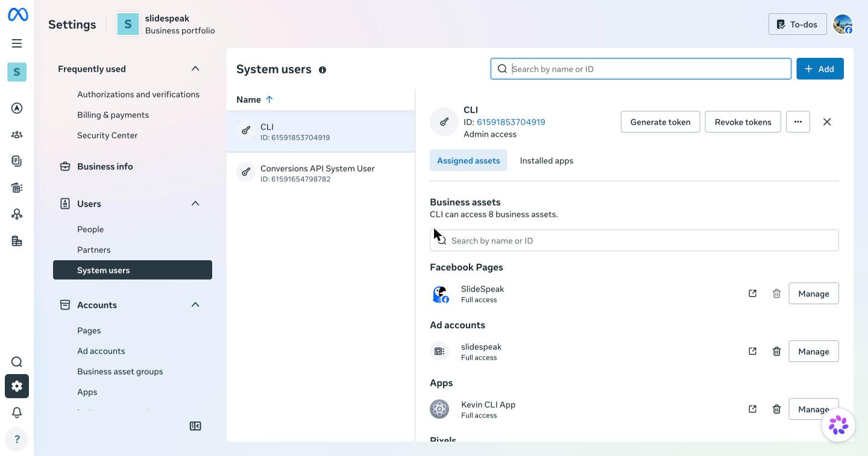Open Authorizations and verifications

[x=138, y=95]
